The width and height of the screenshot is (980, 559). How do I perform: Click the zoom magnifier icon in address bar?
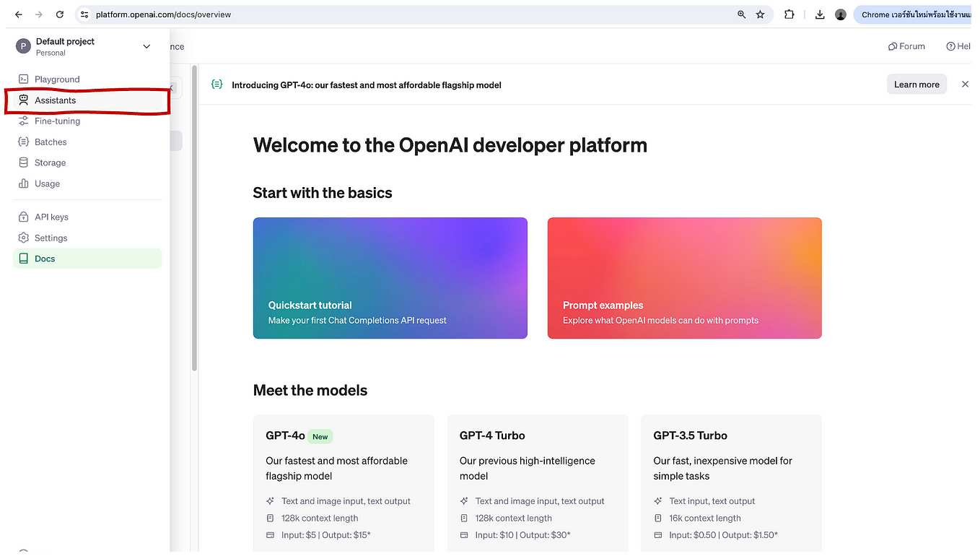click(741, 14)
